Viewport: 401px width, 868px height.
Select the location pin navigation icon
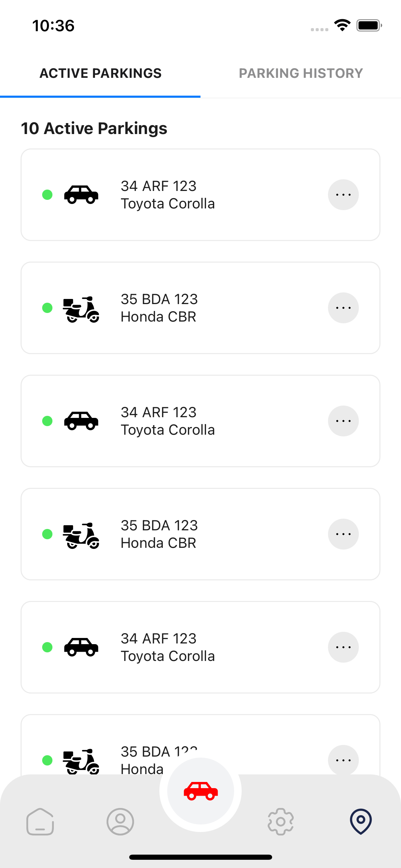[361, 821]
